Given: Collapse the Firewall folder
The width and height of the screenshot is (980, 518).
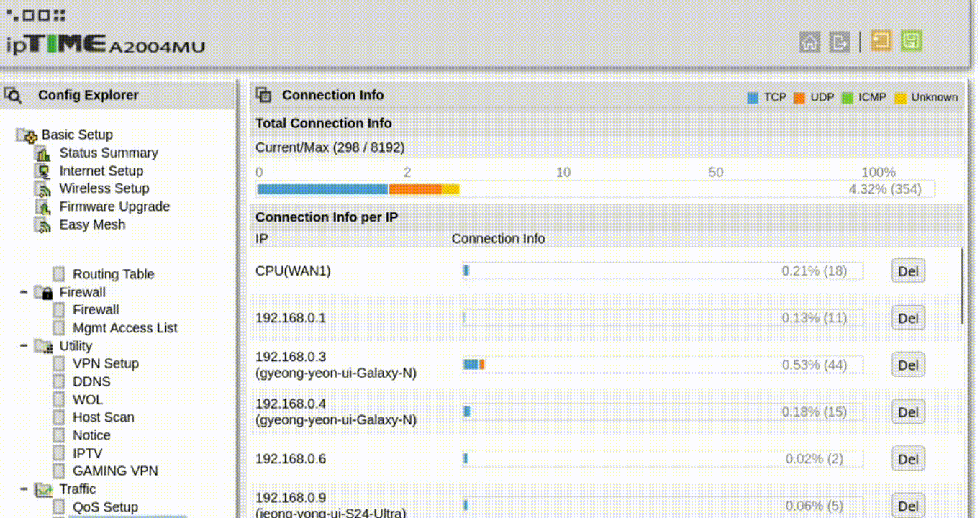Looking at the screenshot, I should pos(24,292).
